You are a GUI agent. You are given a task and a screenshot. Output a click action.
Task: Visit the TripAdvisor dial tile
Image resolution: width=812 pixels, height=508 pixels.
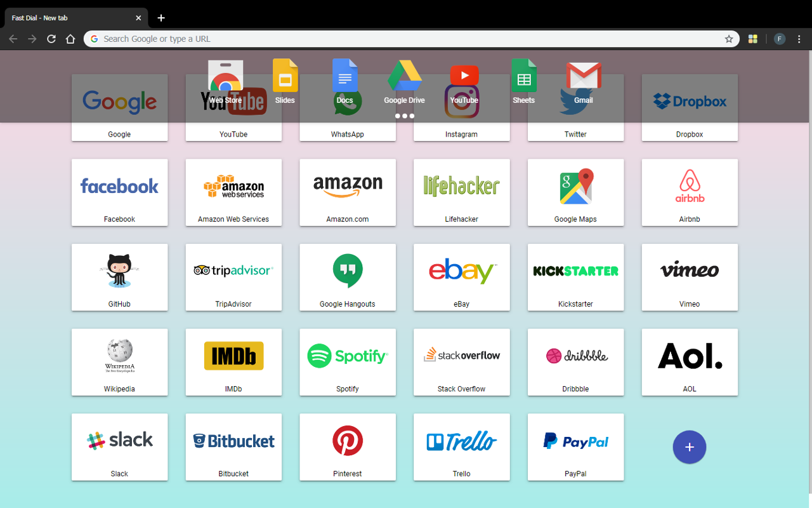pos(233,277)
